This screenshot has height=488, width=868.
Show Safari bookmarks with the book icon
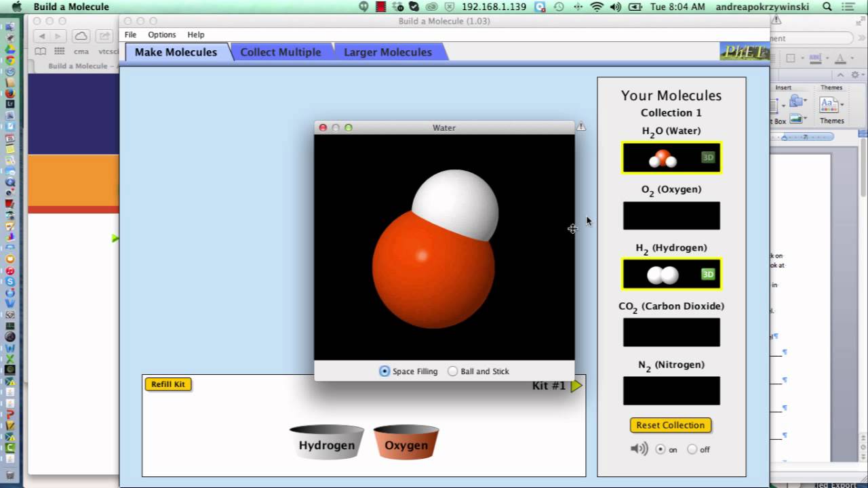[x=41, y=52]
